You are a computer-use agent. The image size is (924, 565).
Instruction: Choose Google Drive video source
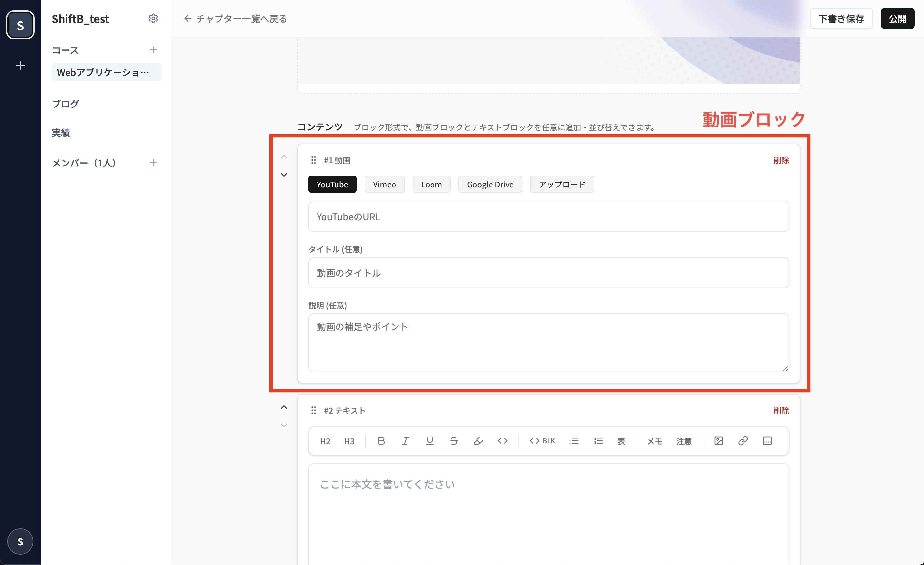tap(490, 184)
